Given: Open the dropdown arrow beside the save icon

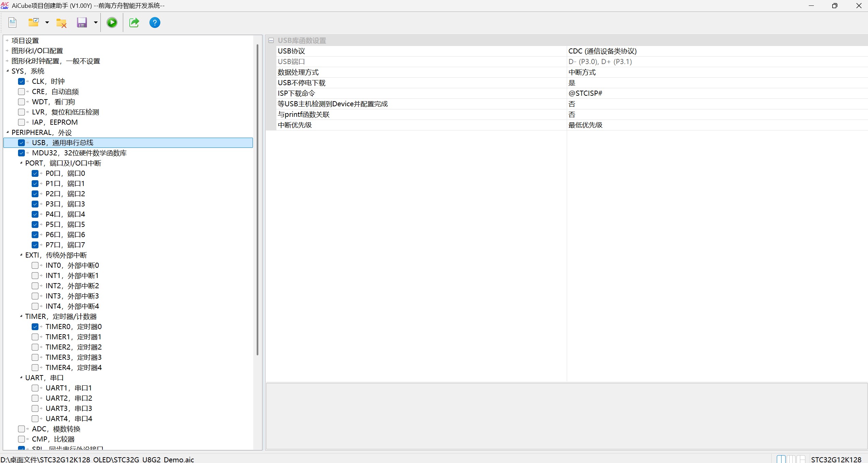Looking at the screenshot, I should pyautogui.click(x=96, y=23).
